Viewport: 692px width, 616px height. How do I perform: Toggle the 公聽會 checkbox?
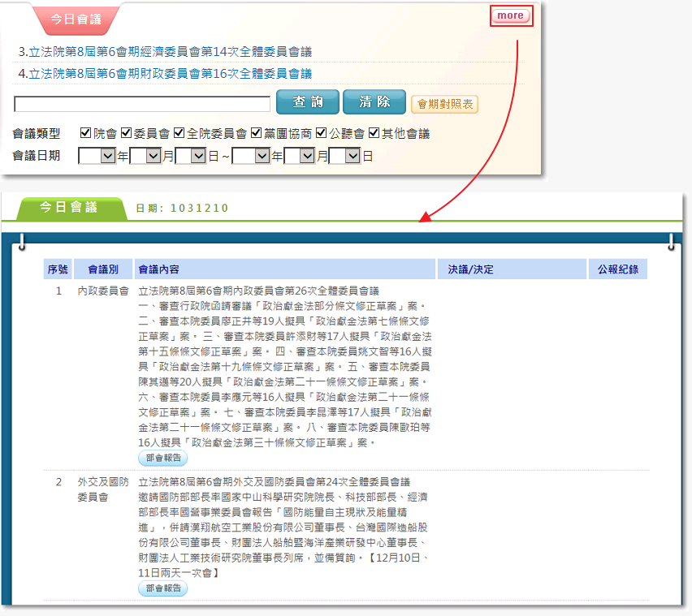[321, 133]
